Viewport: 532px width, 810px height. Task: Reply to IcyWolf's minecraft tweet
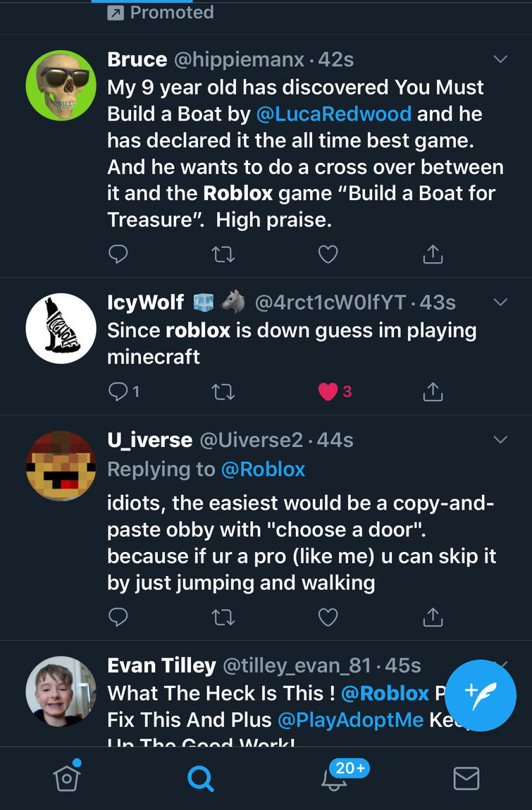tap(118, 391)
